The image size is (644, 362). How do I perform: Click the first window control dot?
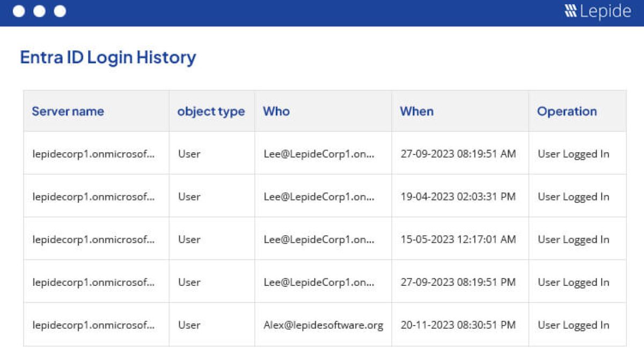(x=19, y=11)
